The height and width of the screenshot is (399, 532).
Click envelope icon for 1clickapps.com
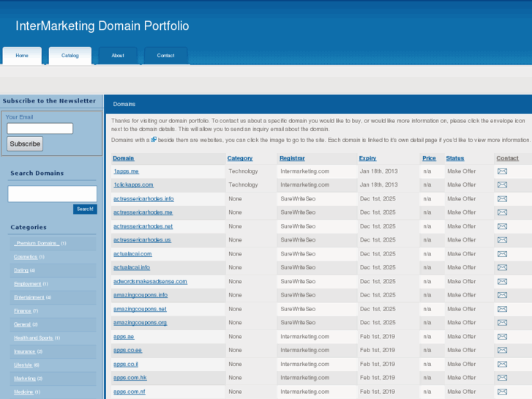click(502, 184)
